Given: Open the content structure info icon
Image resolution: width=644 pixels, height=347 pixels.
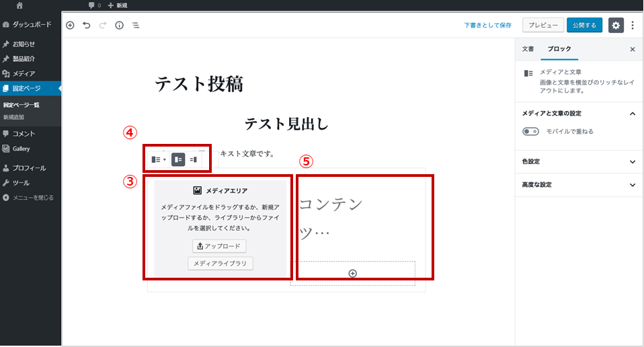Looking at the screenshot, I should pyautogui.click(x=119, y=25).
